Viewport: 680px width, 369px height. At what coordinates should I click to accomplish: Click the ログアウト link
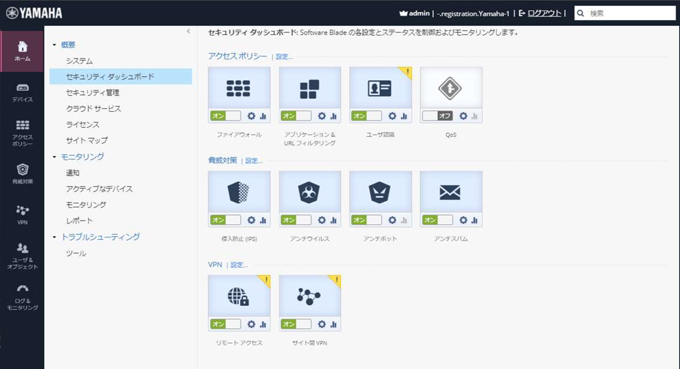[x=544, y=13]
